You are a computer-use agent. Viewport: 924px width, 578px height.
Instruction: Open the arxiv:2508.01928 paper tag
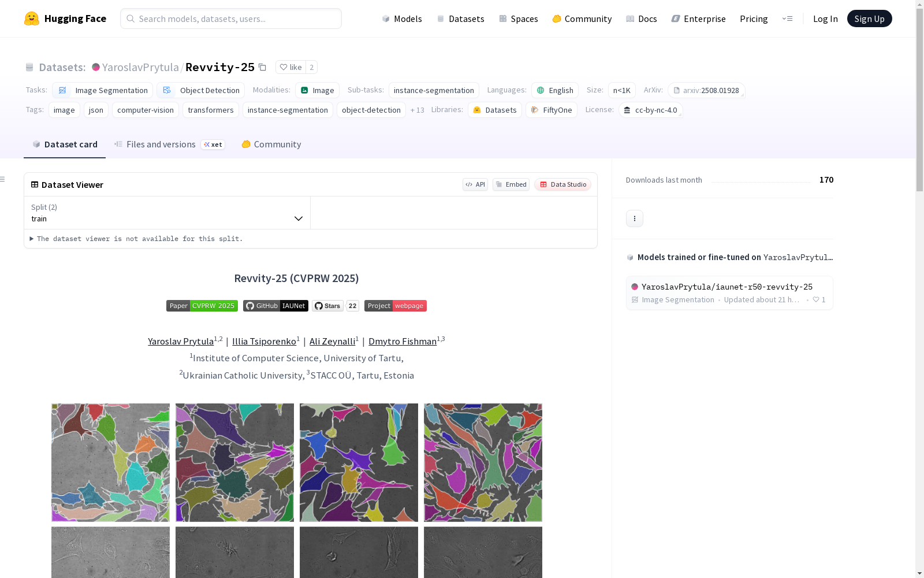point(706,90)
